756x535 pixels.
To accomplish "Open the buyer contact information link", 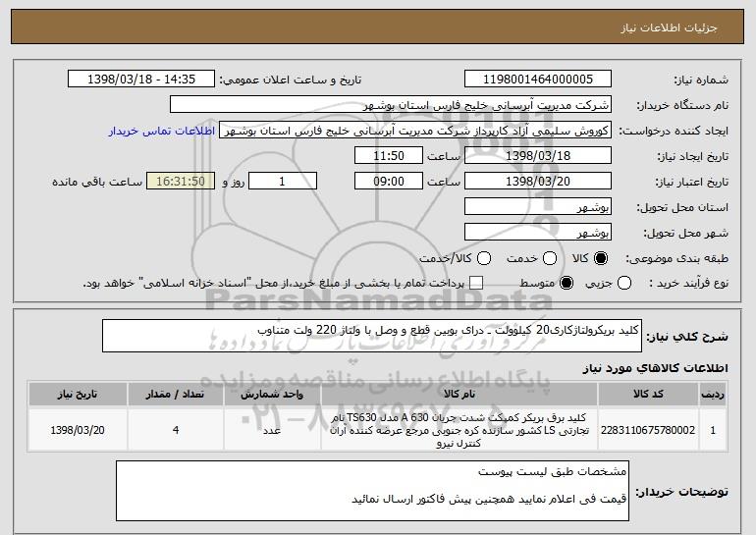I will tap(162, 132).
